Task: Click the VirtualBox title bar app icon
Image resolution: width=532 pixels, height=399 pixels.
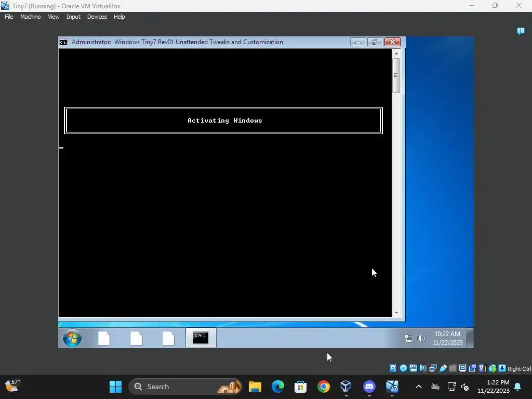Action: [x=5, y=6]
